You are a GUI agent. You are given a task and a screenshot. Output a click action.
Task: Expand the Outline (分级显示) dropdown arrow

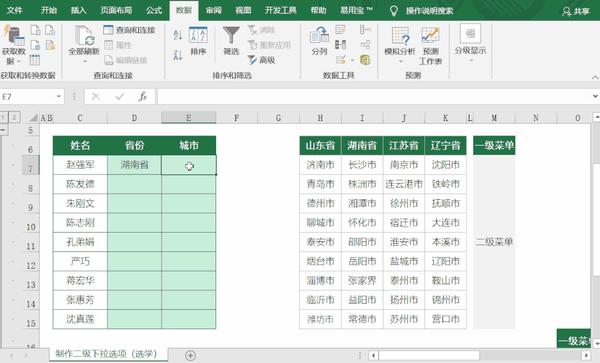click(470, 60)
